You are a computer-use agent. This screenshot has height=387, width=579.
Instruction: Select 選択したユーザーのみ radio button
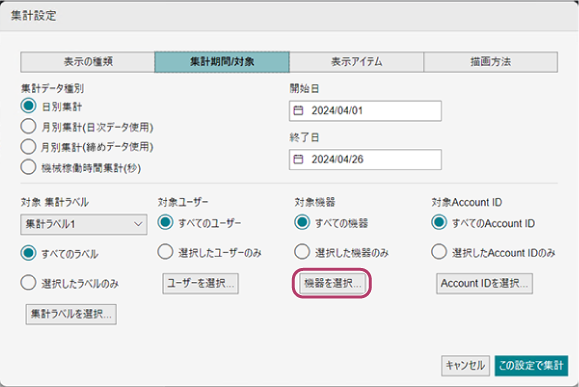coord(165,252)
